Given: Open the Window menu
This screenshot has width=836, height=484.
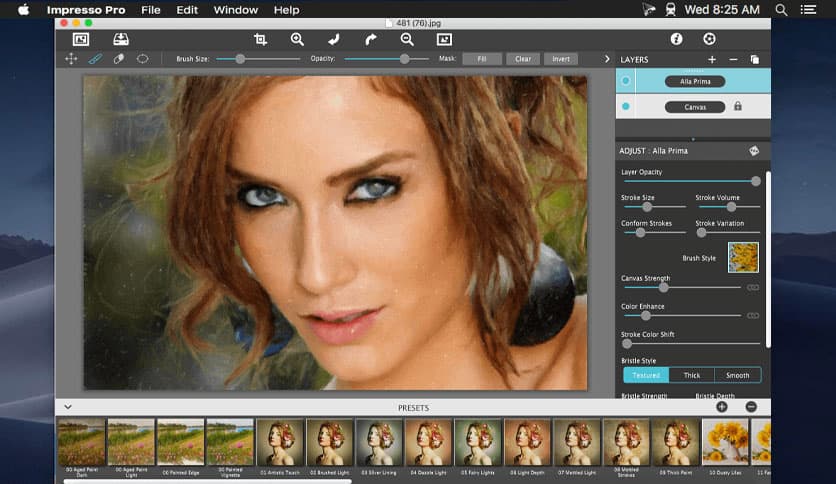Looking at the screenshot, I should coord(236,10).
